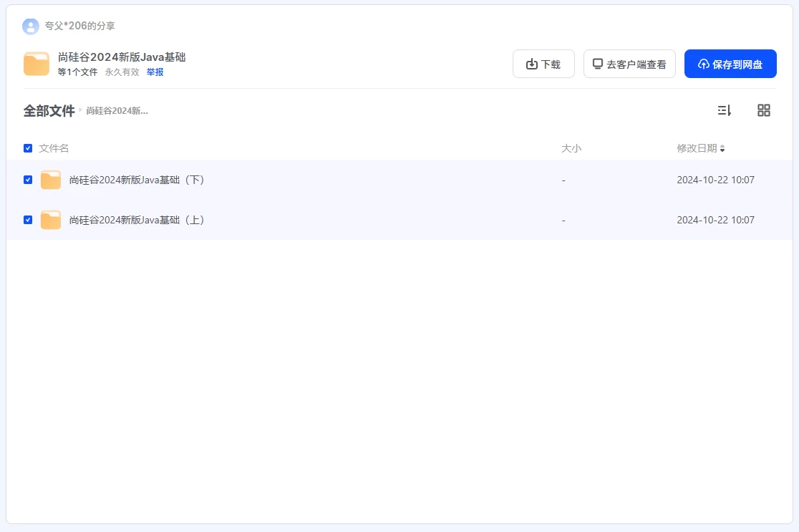Screen dimensions: 799x532
Task: Click the 举报 report link
Action: coord(155,72)
